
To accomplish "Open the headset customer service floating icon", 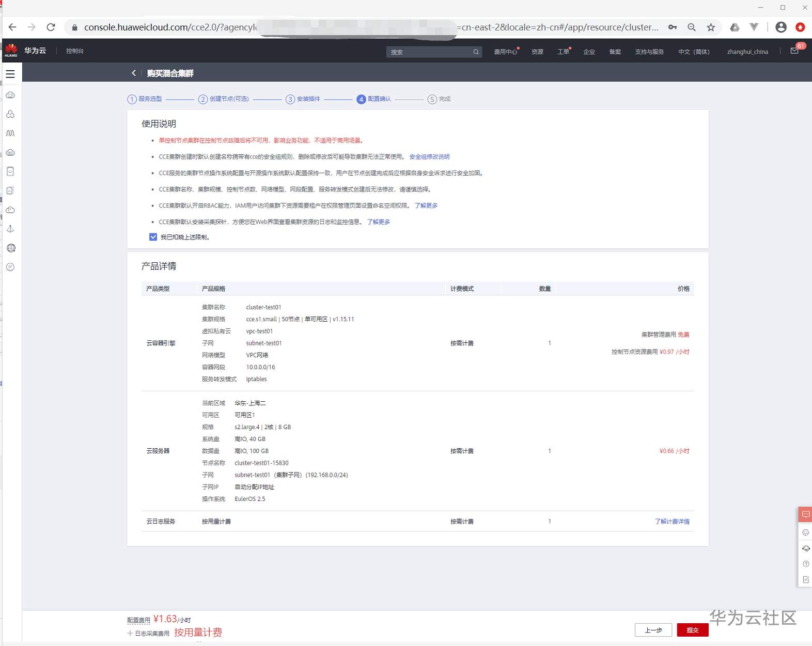I will [x=806, y=548].
